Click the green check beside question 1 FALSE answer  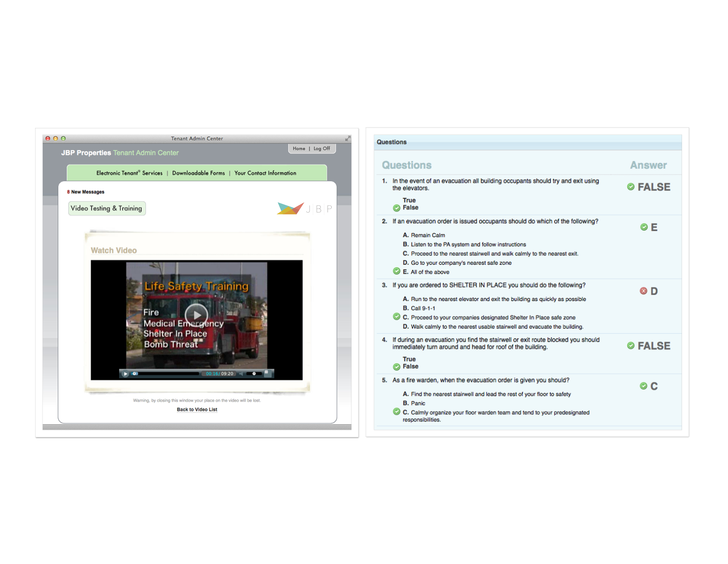click(x=630, y=187)
